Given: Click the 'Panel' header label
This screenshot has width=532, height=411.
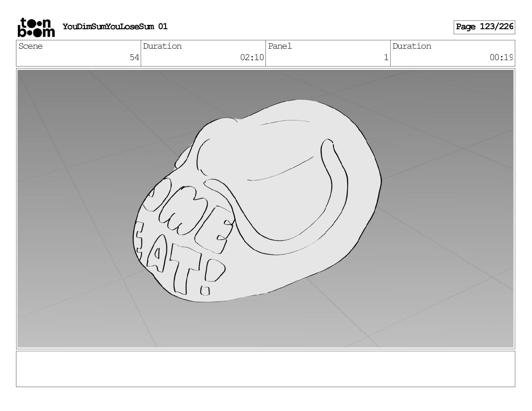Looking at the screenshot, I should point(280,46).
